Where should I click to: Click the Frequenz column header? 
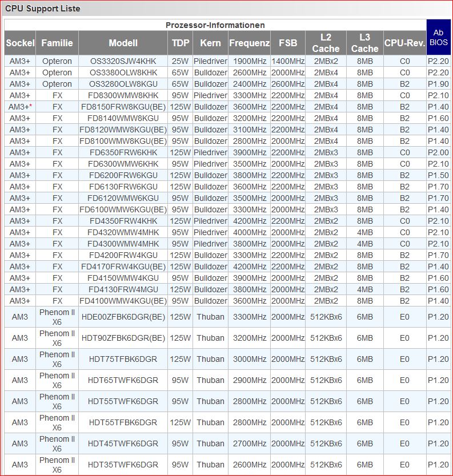click(250, 43)
